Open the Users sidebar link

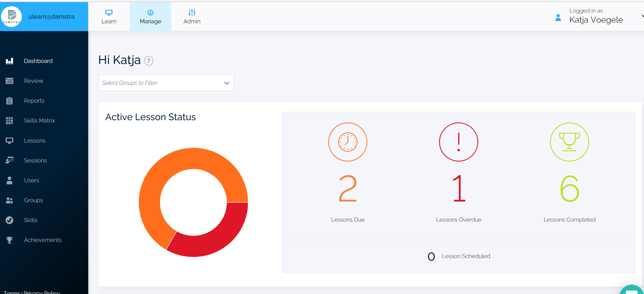pyautogui.click(x=31, y=180)
